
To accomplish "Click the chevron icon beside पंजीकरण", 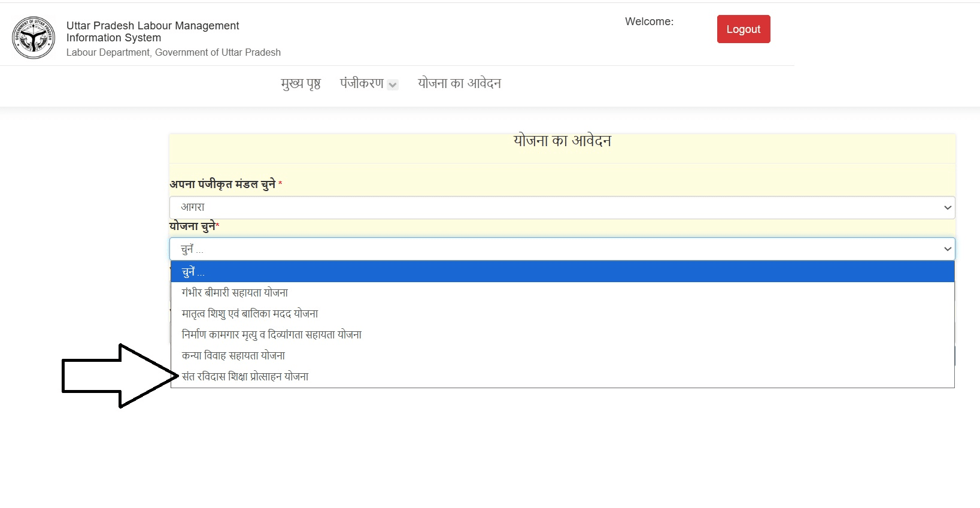I will point(393,85).
